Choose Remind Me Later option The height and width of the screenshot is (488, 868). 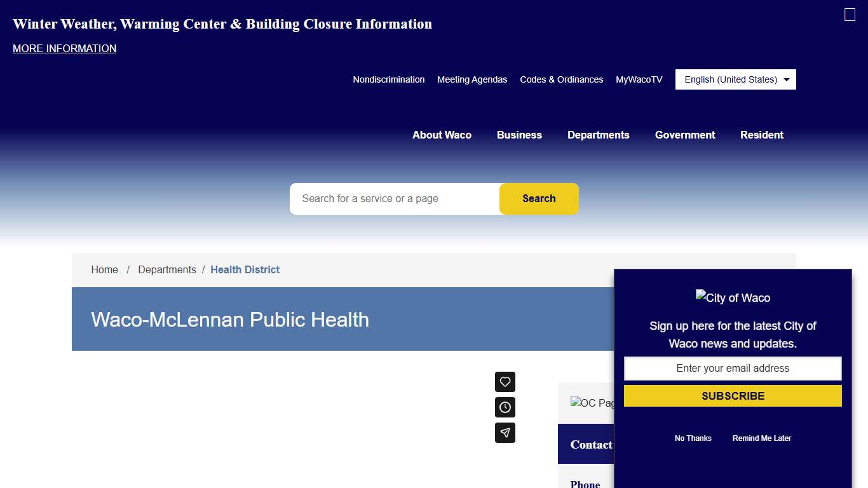pyautogui.click(x=761, y=438)
